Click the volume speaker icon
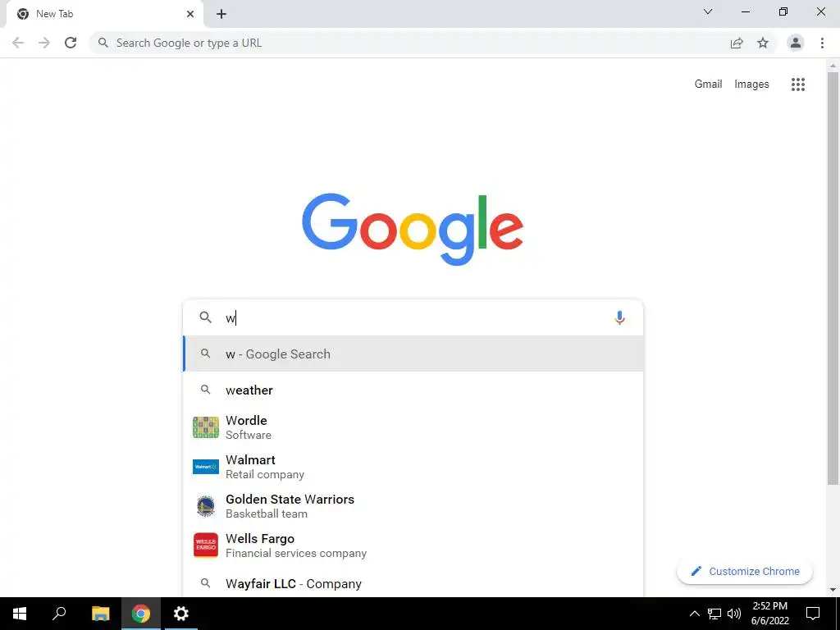 [x=734, y=614]
